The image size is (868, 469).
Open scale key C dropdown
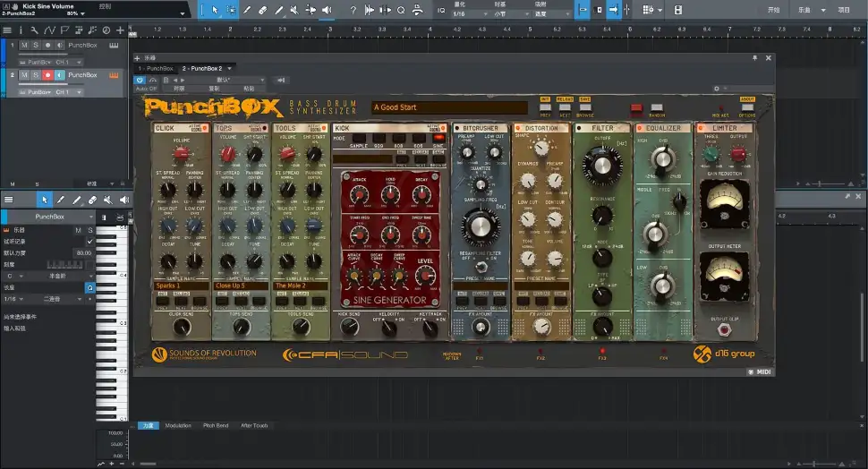tap(14, 276)
